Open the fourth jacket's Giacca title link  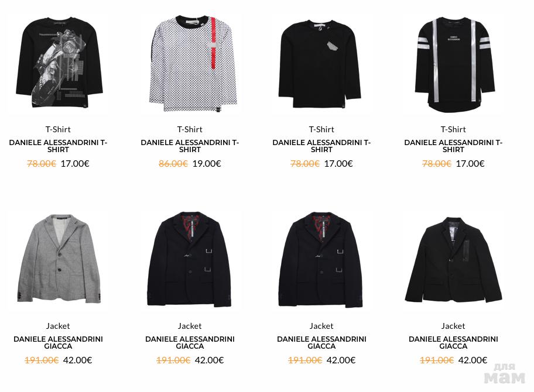click(453, 343)
